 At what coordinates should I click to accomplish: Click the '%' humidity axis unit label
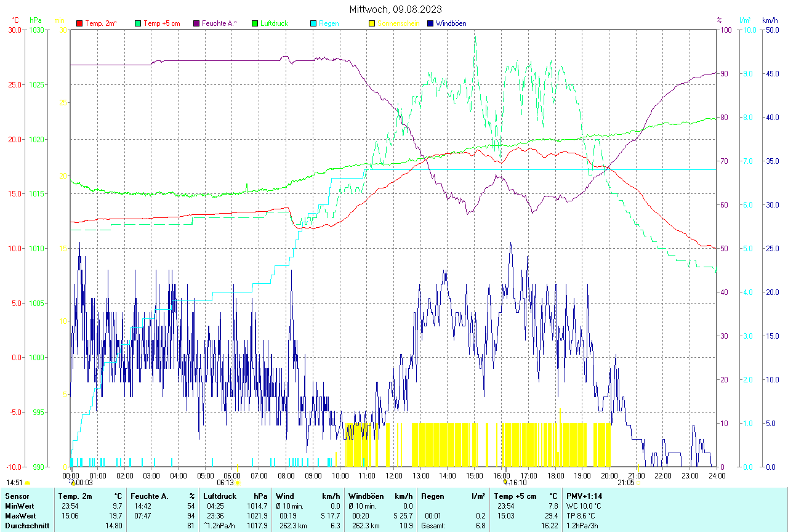point(719,20)
